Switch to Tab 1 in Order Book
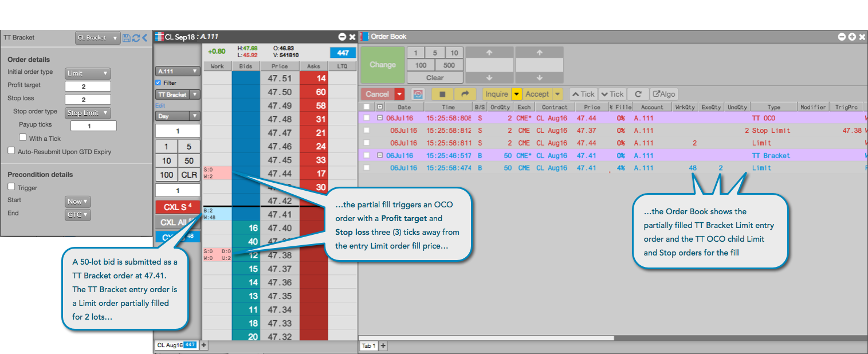The height and width of the screenshot is (354, 868). coord(368,346)
